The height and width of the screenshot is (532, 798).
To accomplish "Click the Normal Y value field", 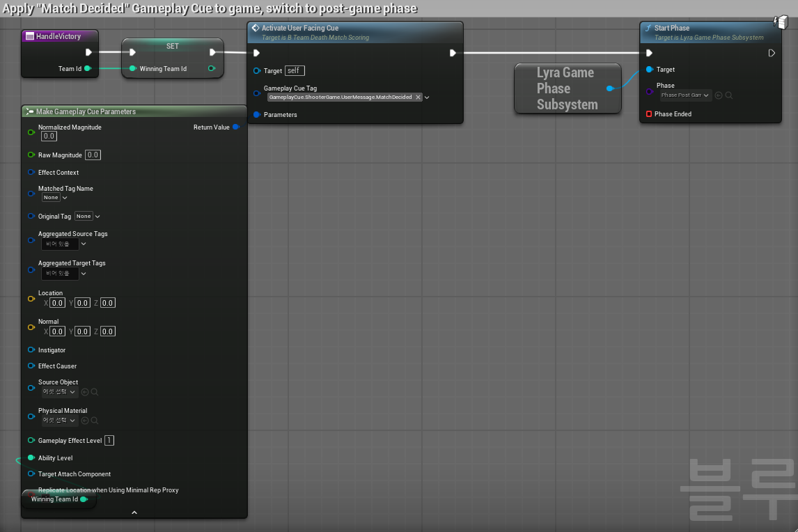I will [x=82, y=331].
